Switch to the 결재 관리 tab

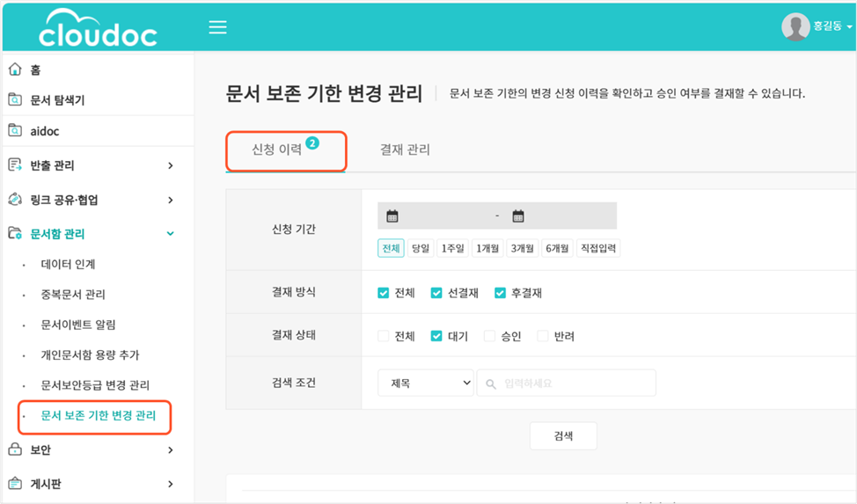(x=405, y=150)
